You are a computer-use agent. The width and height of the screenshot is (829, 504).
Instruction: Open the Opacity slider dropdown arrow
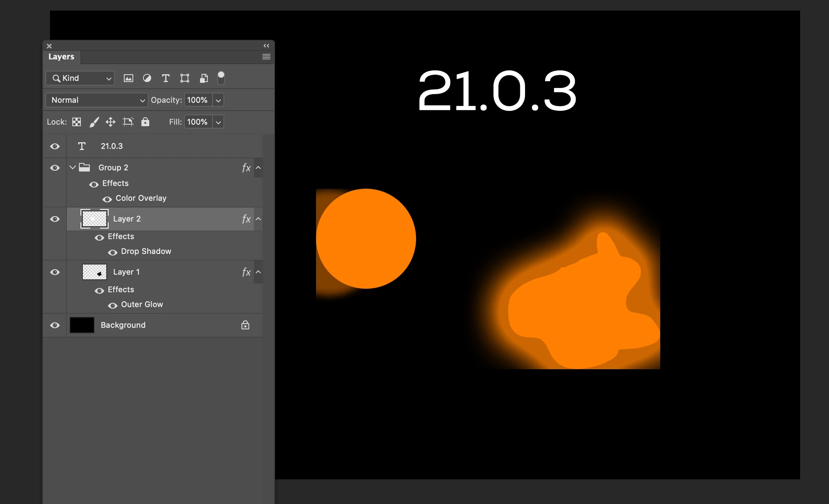218,100
